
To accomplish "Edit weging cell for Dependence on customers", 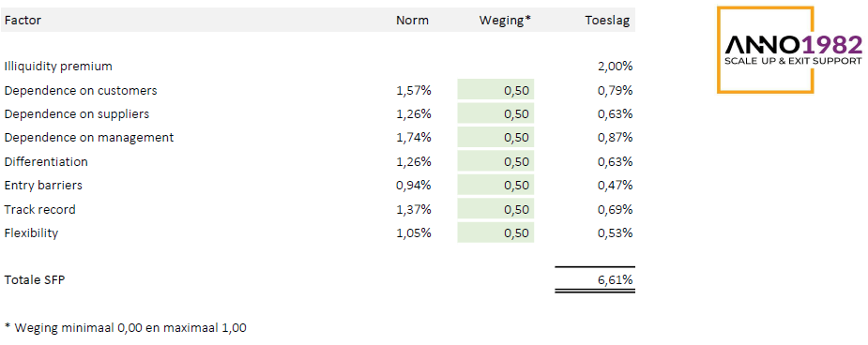I will pos(495,90).
